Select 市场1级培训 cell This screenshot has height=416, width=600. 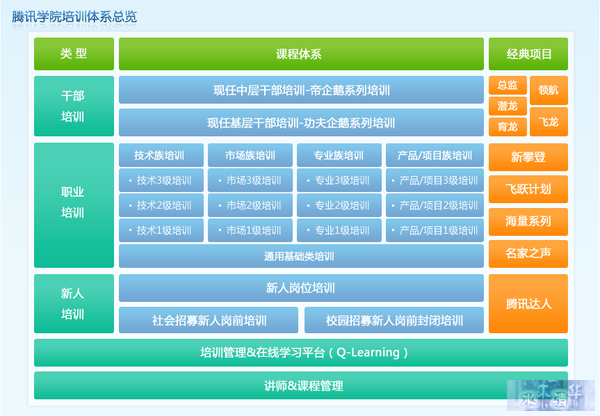point(250,230)
